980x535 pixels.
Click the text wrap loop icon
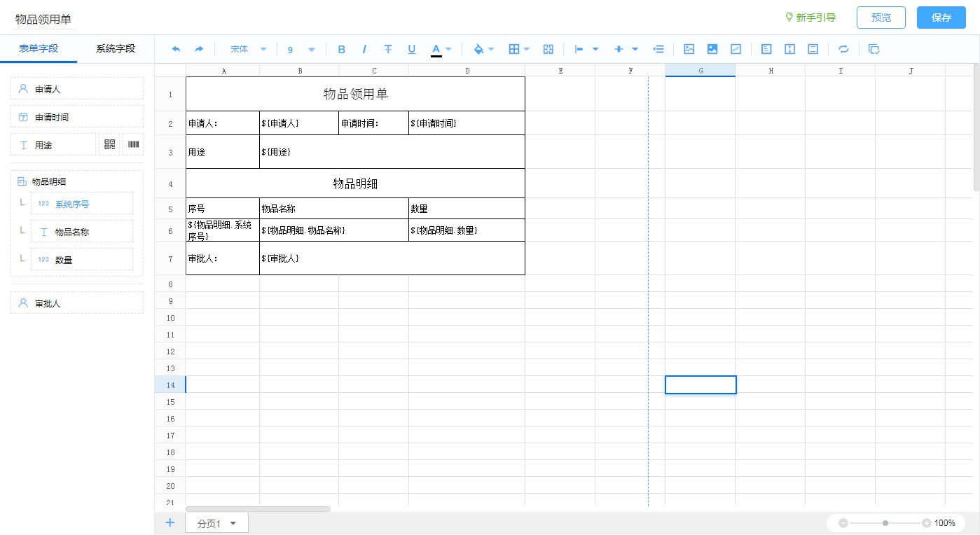tap(843, 49)
